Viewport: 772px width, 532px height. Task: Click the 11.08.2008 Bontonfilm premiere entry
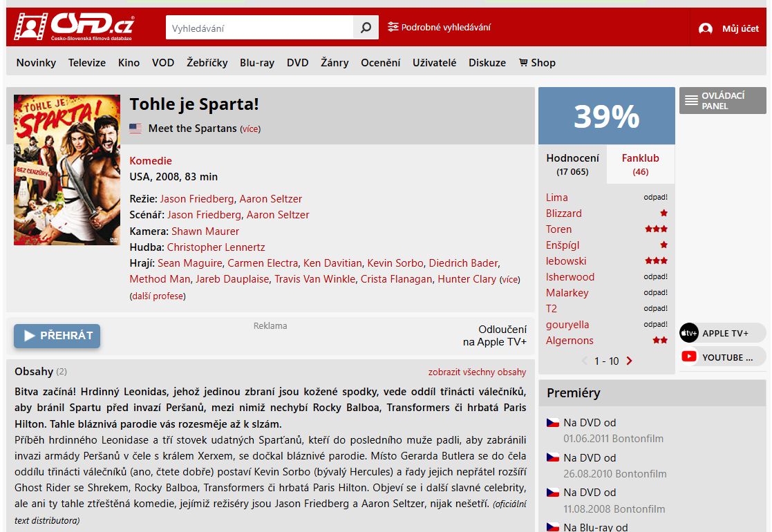(614, 509)
